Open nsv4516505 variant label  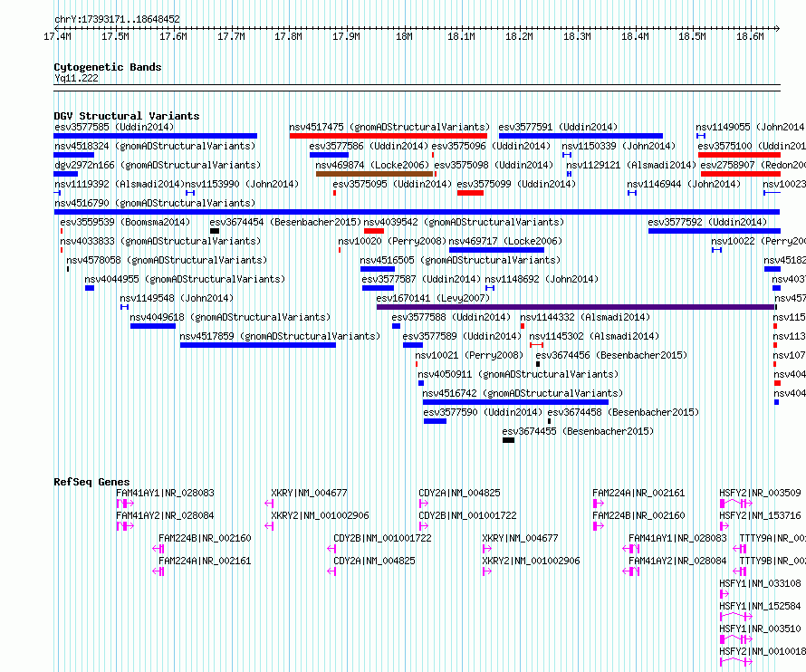click(460, 260)
